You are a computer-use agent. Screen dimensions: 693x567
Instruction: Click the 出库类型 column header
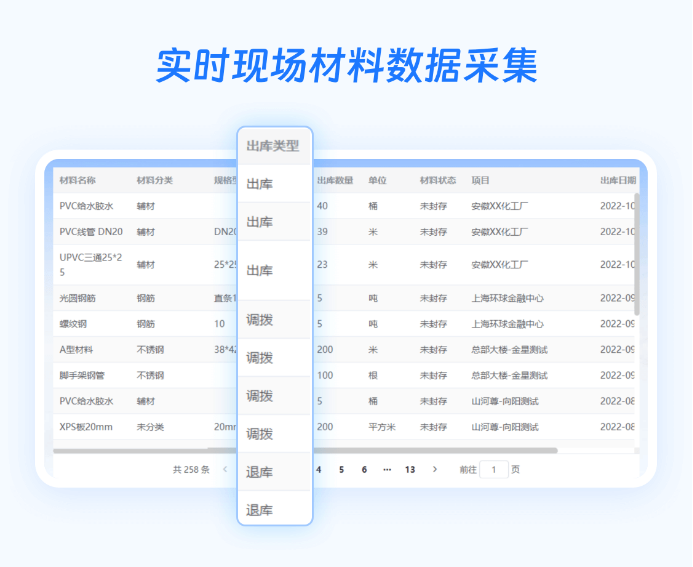(x=273, y=145)
